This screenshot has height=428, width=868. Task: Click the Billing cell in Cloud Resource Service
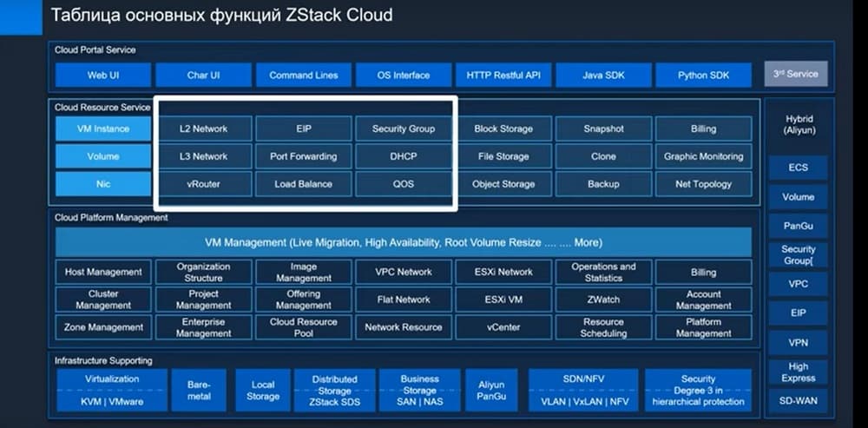click(704, 128)
